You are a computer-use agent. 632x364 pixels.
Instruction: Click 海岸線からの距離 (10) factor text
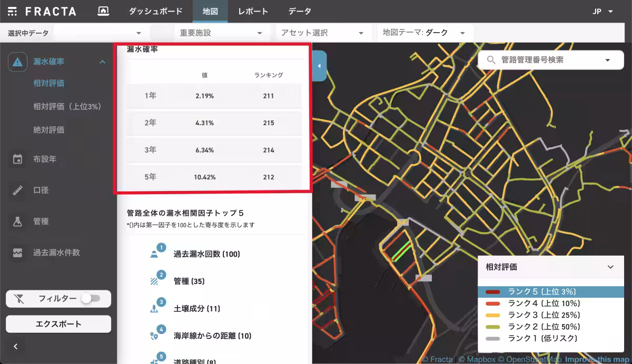click(213, 336)
